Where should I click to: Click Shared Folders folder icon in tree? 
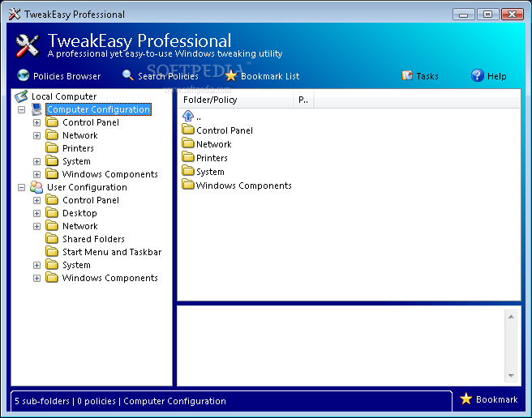pos(52,239)
